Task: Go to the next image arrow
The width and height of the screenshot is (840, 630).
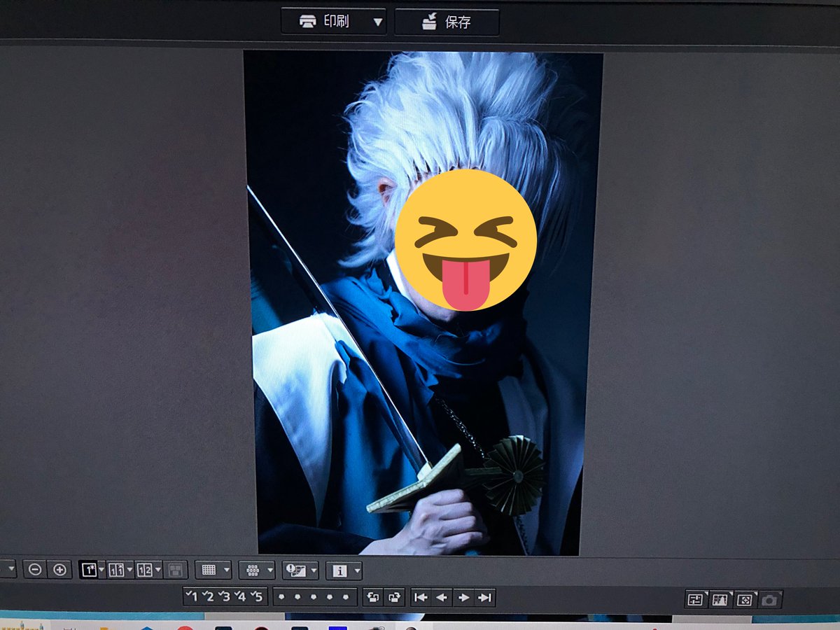Action: (463, 597)
